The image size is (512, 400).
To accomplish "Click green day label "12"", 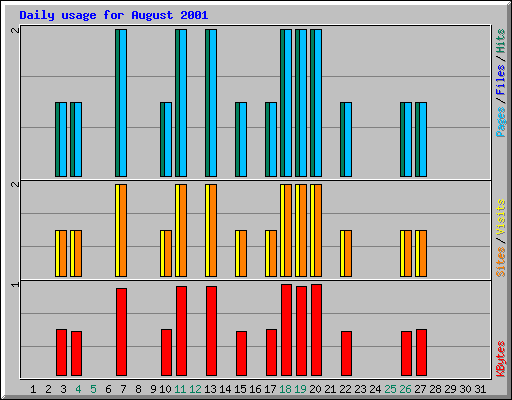I will (195, 389).
